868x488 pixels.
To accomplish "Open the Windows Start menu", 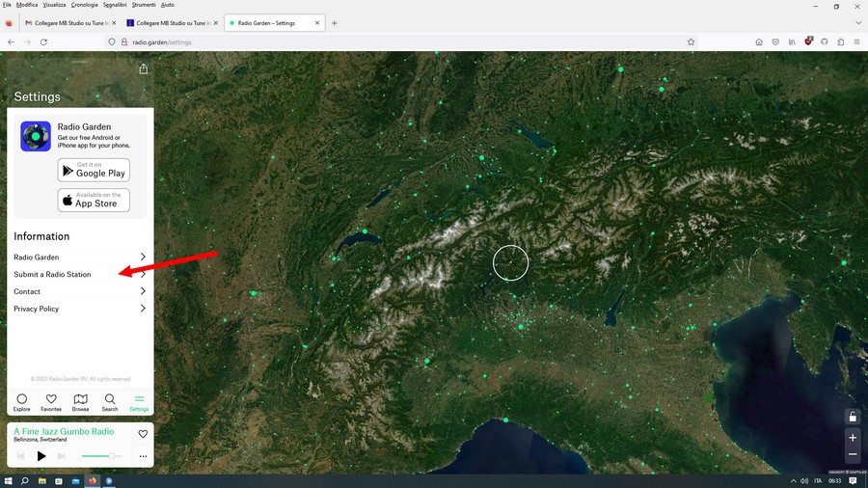I will [x=9, y=481].
